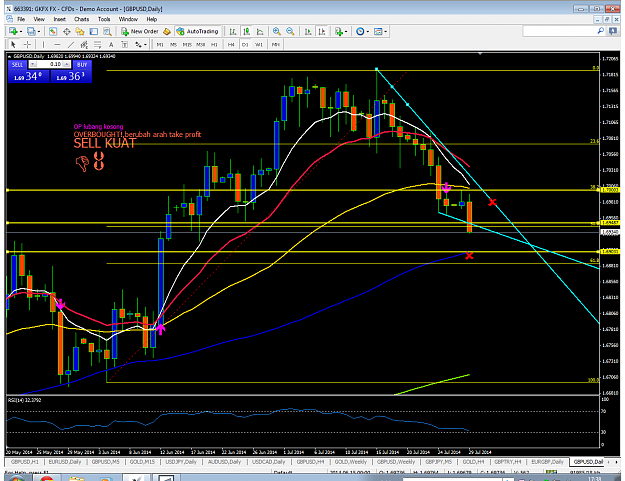This screenshot has height=481, width=625.
Task: Open the Templates icon
Action: tap(378, 31)
